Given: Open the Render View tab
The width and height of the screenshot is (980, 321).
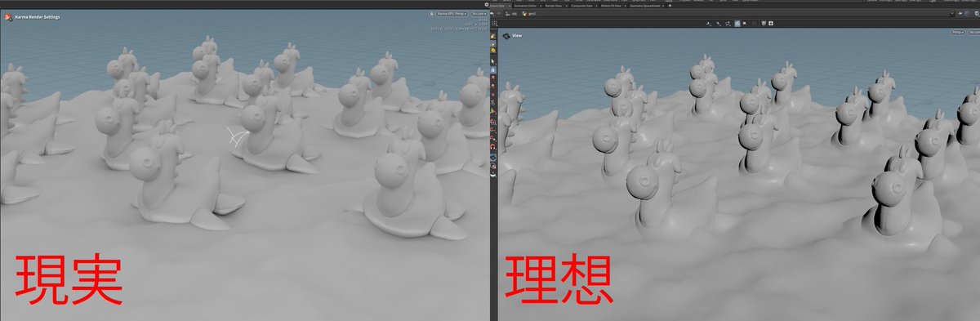Looking at the screenshot, I should click(553, 6).
